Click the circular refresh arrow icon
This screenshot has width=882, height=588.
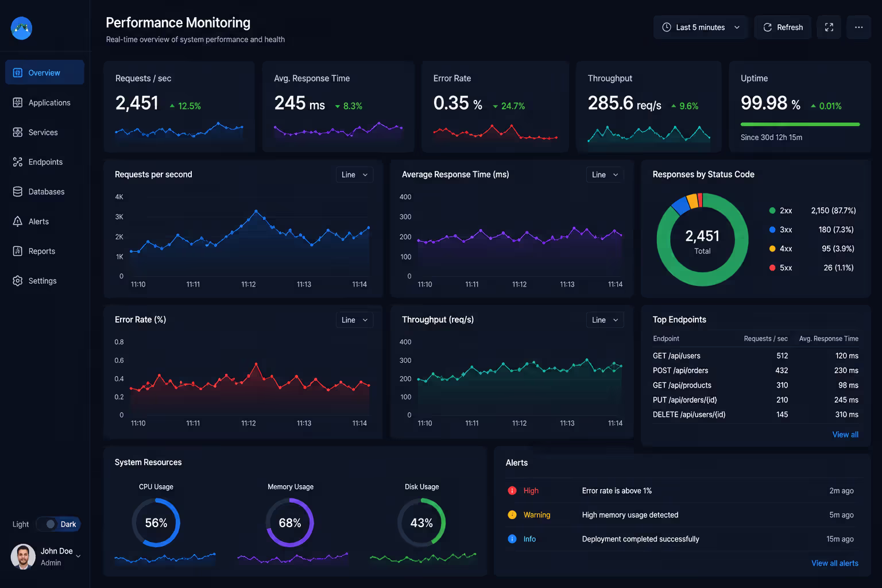click(768, 28)
